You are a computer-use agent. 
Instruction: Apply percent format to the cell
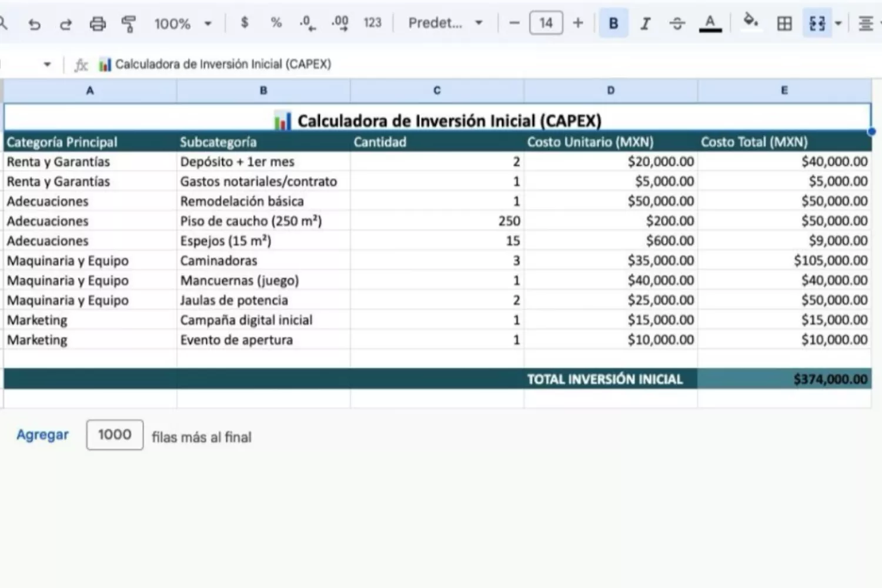(276, 23)
